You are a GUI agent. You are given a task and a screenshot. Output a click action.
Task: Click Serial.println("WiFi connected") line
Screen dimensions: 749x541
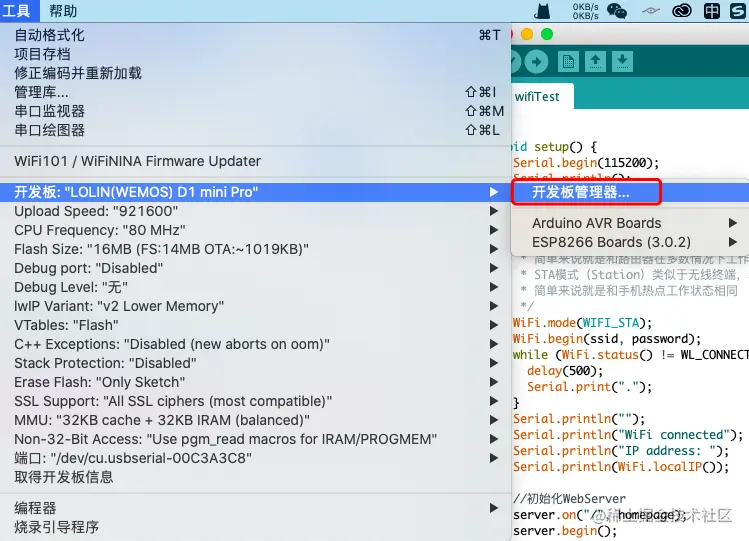coord(628,435)
